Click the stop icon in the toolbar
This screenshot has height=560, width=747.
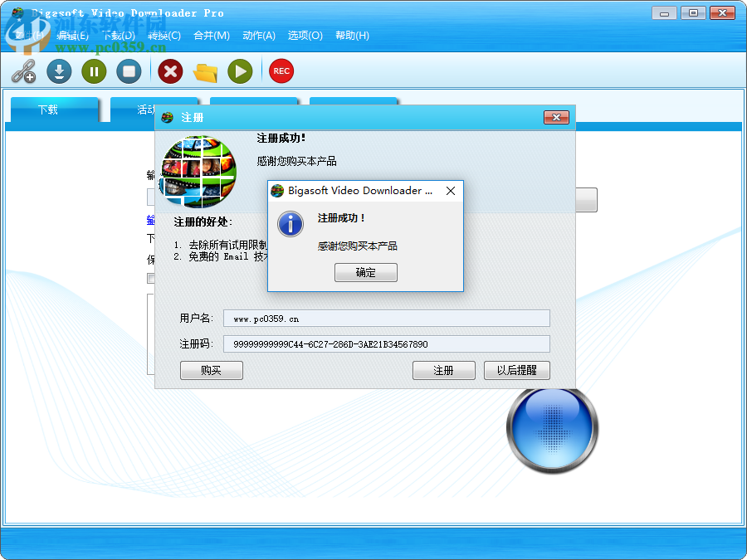click(128, 71)
